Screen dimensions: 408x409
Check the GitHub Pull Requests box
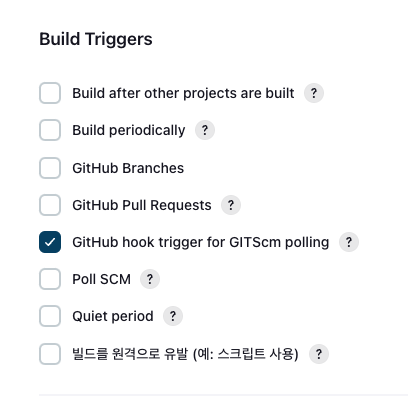[50, 205]
